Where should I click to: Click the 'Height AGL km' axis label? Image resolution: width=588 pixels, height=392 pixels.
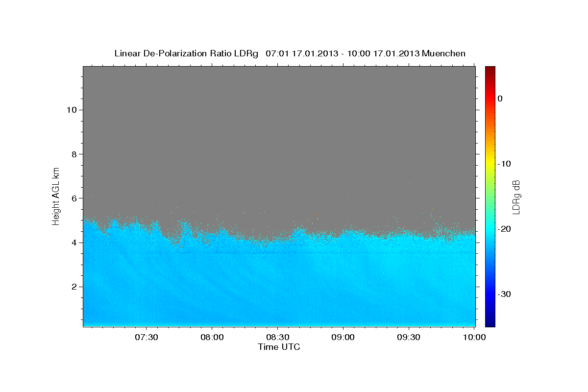click(x=56, y=196)
